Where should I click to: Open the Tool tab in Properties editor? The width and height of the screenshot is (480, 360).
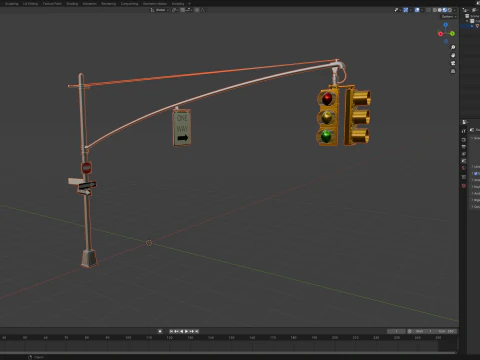(x=464, y=131)
